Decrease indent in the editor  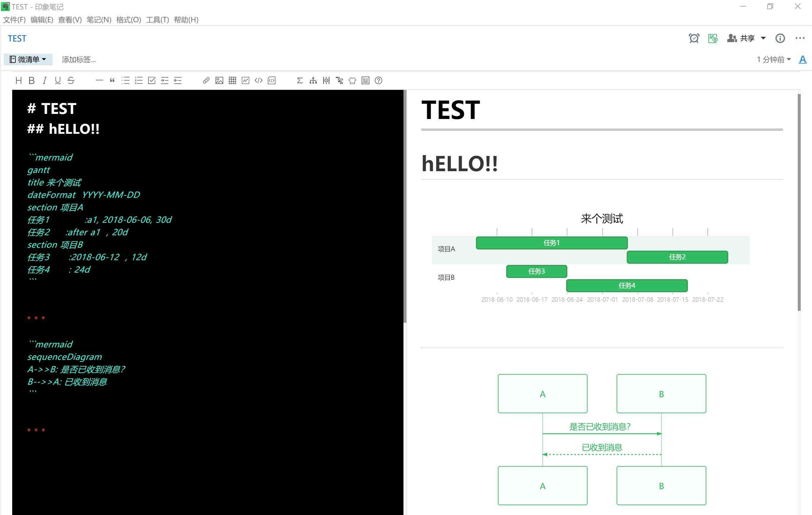178,81
